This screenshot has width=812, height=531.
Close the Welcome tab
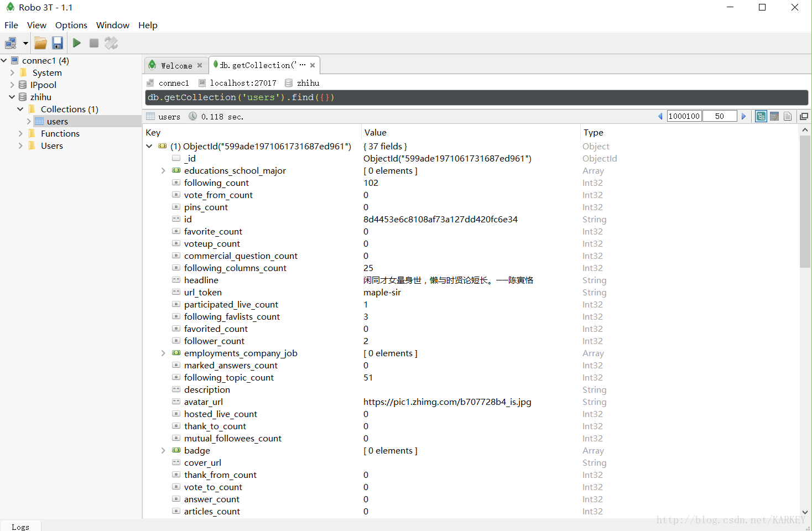(x=200, y=65)
